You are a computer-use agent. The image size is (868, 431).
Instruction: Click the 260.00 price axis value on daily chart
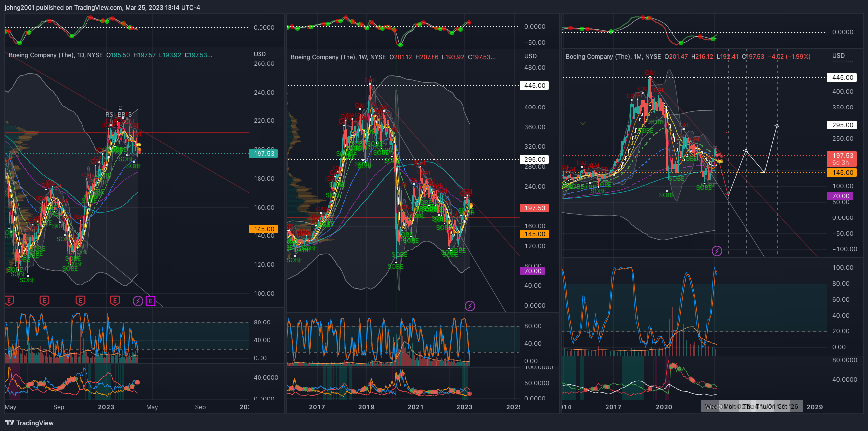(x=264, y=64)
